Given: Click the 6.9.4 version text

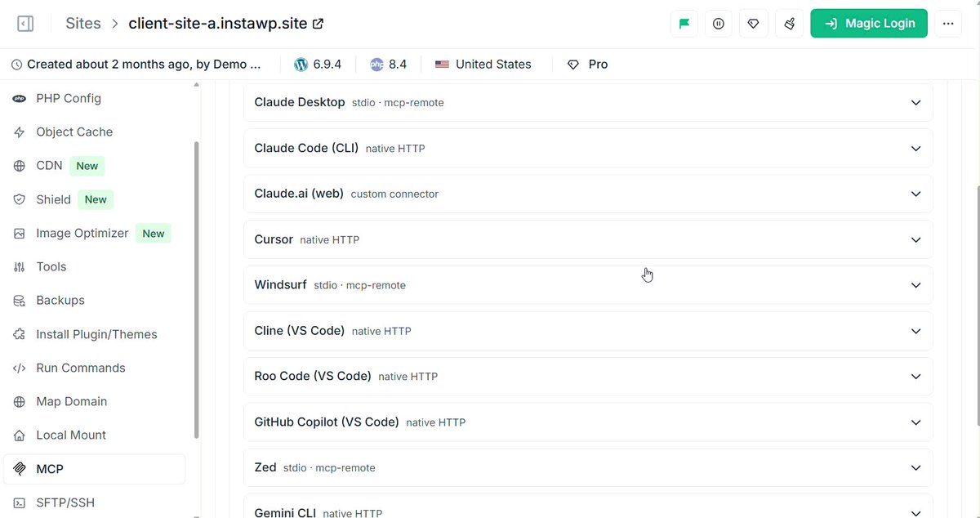Looking at the screenshot, I should [327, 64].
